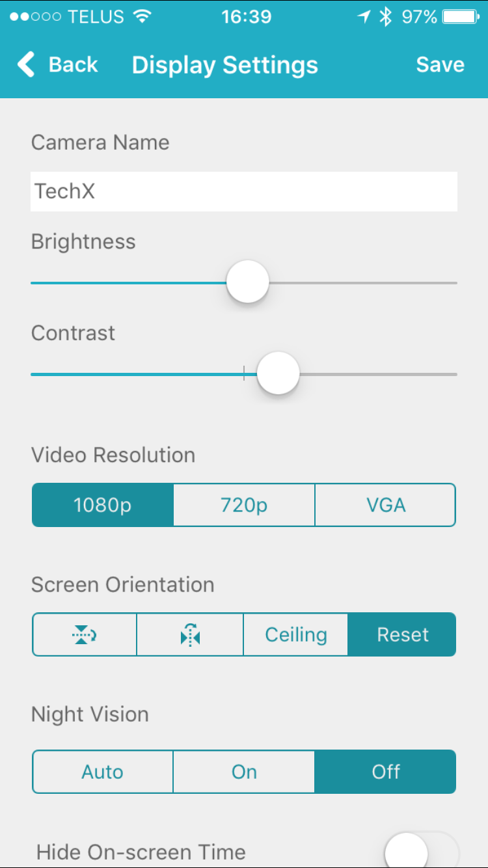Tap the Bluetooth status icon

point(386,18)
